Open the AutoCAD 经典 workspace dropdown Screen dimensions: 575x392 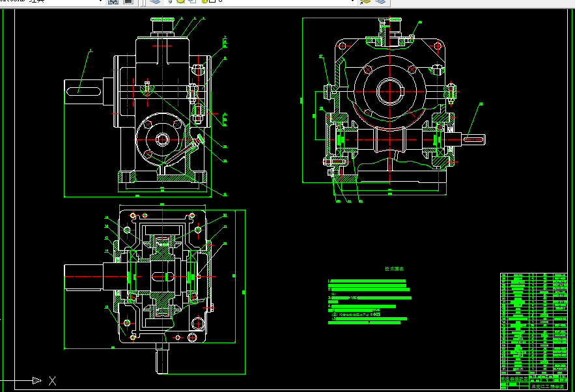pos(51,2)
